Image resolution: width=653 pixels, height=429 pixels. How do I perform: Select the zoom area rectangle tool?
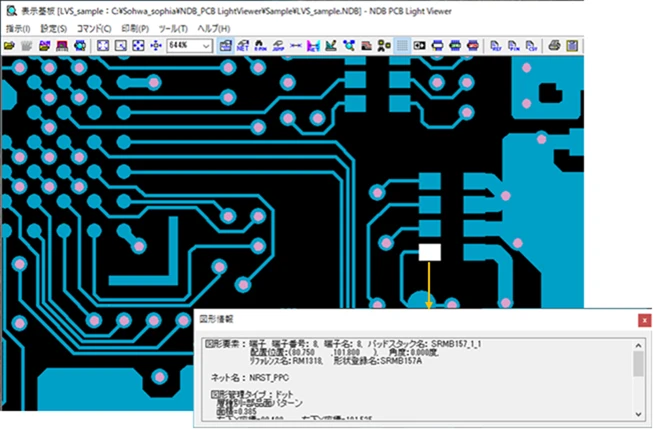(119, 46)
